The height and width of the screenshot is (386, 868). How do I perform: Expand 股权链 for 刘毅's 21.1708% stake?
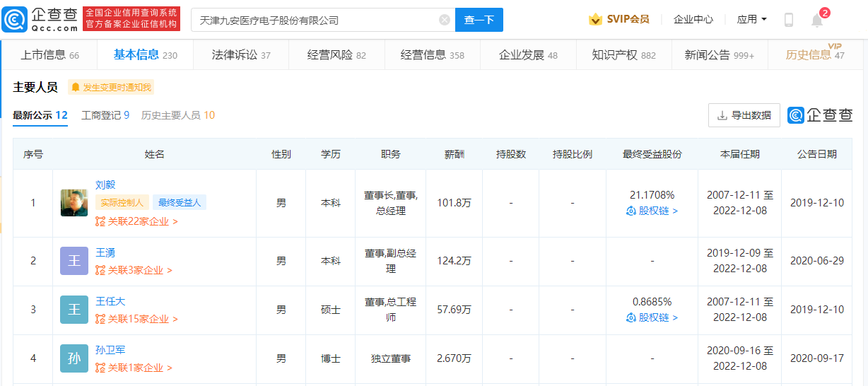click(652, 211)
